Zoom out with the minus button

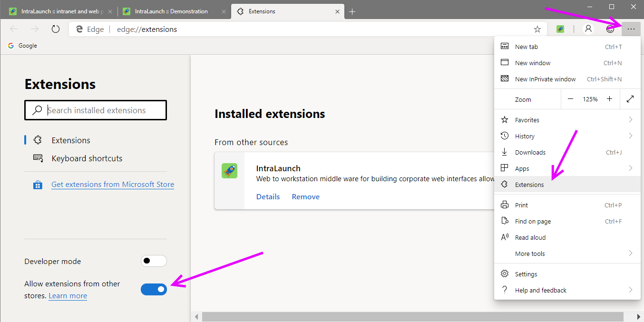point(571,99)
